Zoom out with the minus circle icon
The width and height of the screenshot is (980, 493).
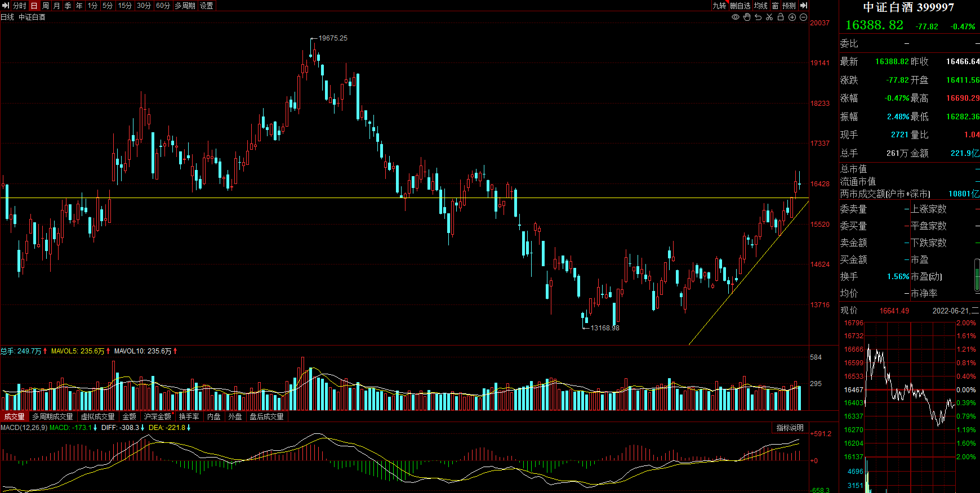[x=803, y=17]
